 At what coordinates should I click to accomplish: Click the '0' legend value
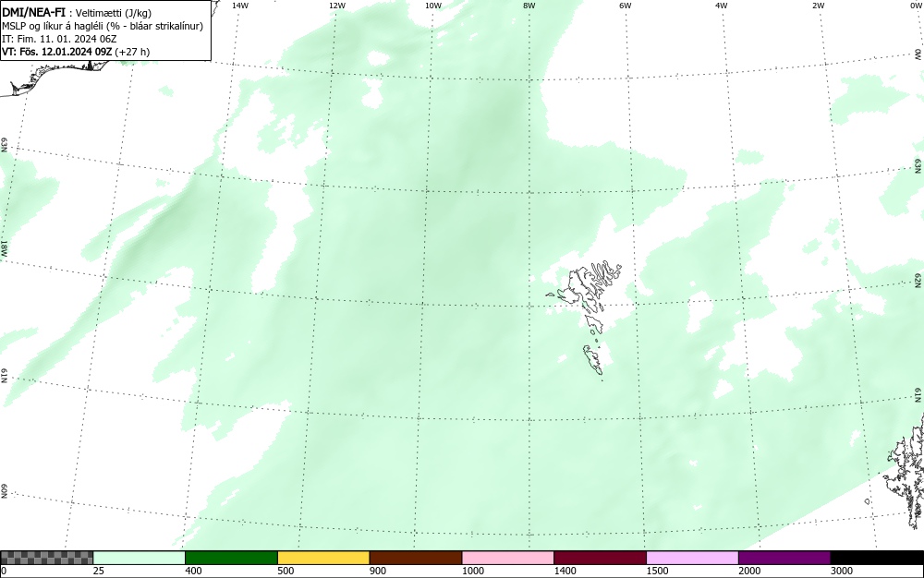(4, 571)
